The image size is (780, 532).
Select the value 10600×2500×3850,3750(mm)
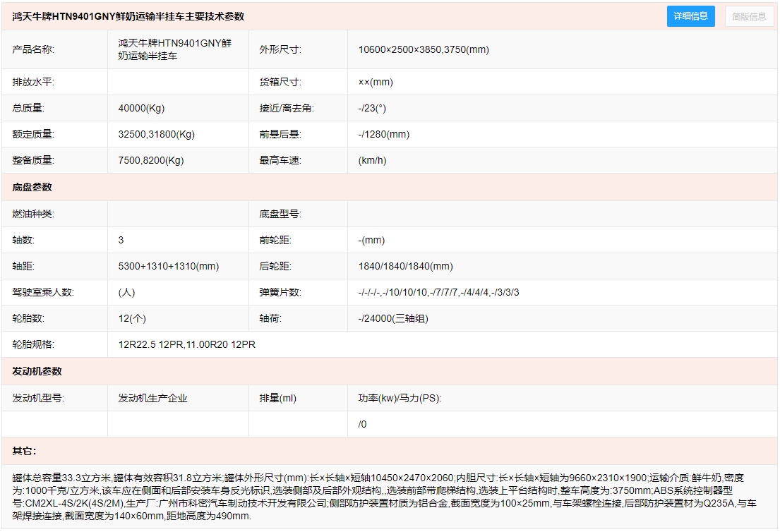point(424,49)
